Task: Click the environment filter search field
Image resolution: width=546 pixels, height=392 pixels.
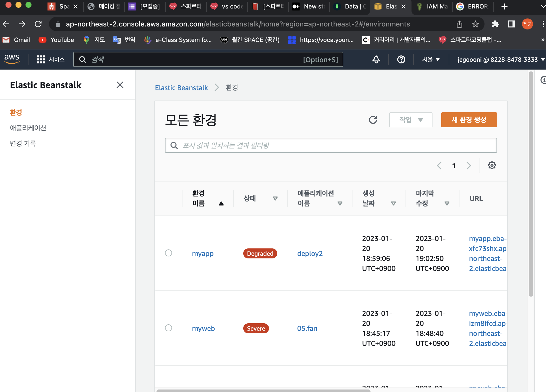Action: point(331,145)
